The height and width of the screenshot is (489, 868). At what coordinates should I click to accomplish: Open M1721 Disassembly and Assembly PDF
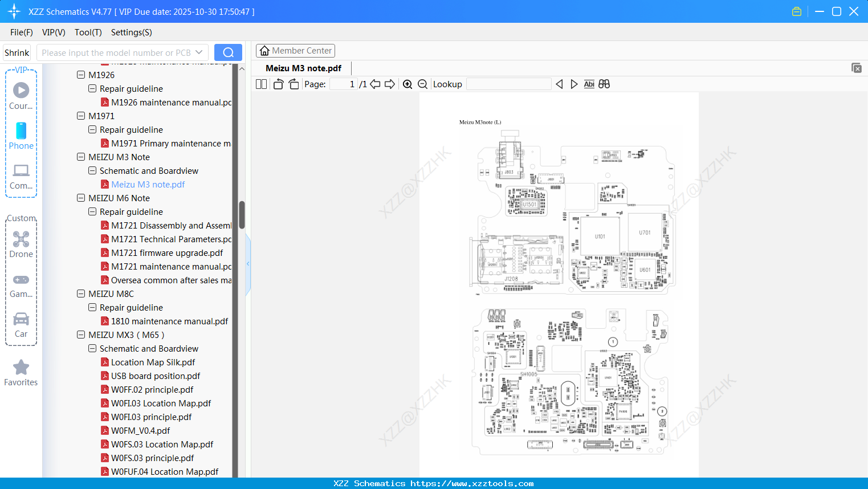[166, 226]
